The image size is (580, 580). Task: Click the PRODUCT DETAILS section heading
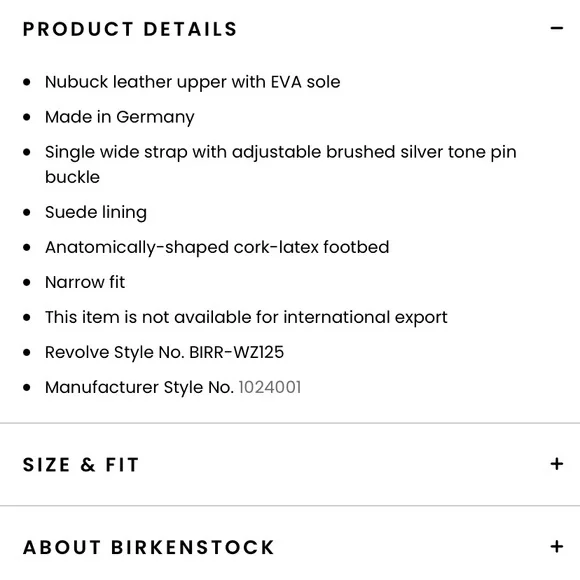(130, 29)
